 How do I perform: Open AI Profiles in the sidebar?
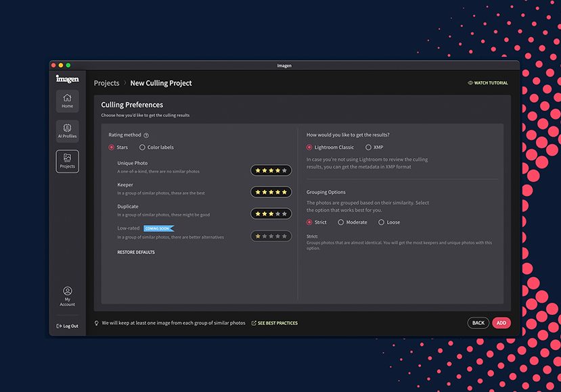(x=67, y=131)
